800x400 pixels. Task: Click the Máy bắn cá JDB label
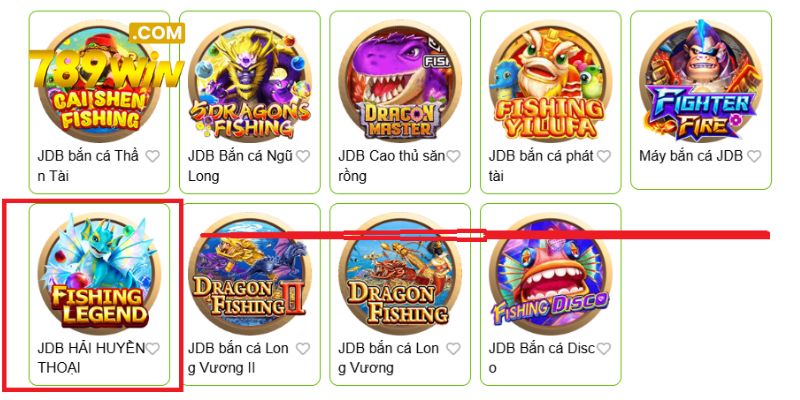pyautogui.click(x=690, y=156)
